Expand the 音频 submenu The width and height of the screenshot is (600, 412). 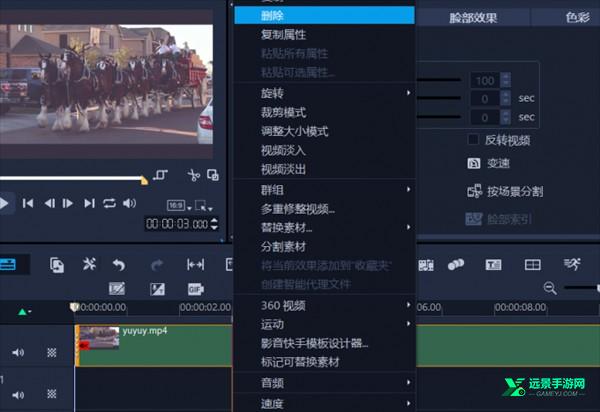pyautogui.click(x=324, y=383)
